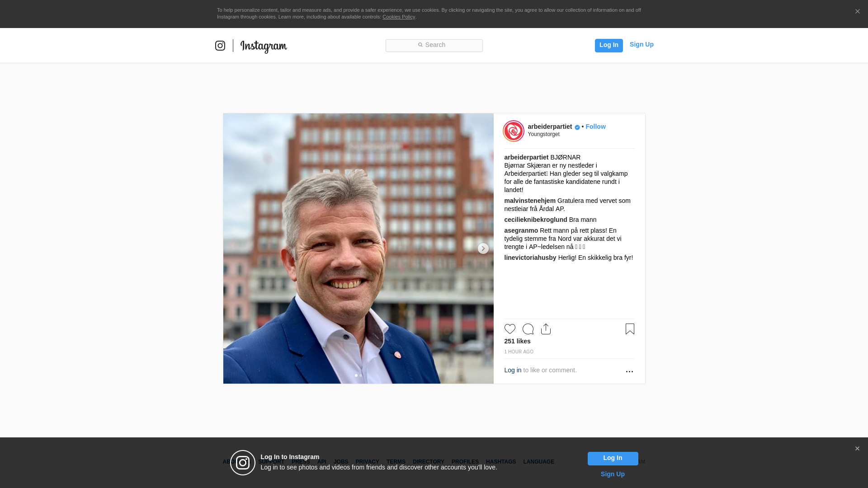Open the DIRECTORY footer link
Viewport: 868px width, 488px height.
pos(429,462)
